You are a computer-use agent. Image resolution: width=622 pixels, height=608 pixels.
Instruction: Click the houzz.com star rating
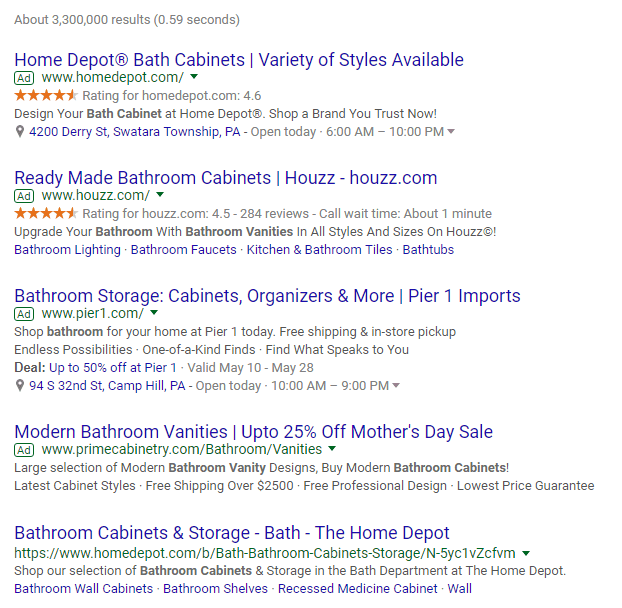pos(45,214)
